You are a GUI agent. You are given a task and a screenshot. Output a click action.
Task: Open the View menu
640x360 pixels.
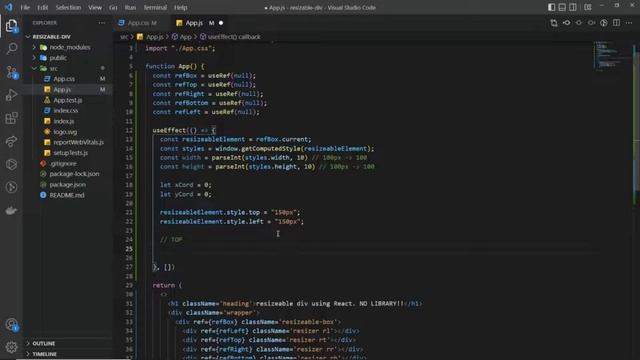pos(95,7)
